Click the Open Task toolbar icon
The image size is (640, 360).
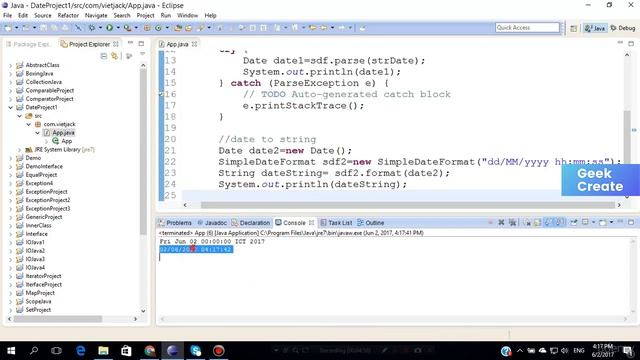[189, 28]
